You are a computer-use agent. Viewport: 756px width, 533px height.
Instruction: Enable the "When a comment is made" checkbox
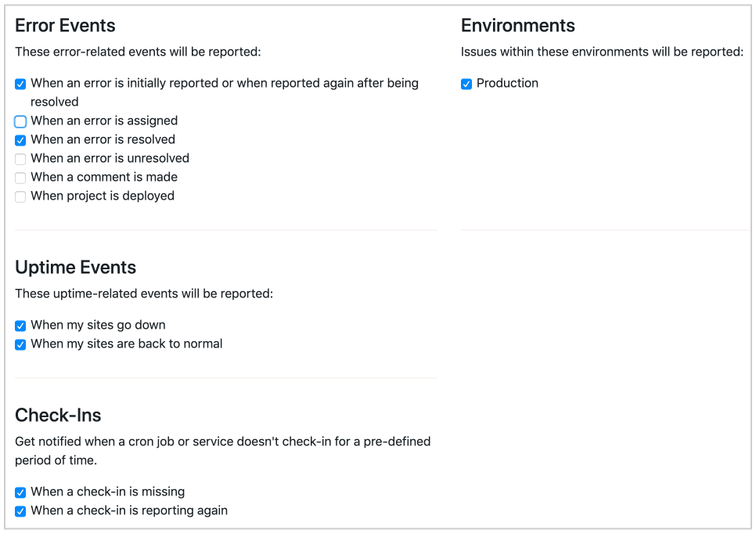click(x=20, y=177)
